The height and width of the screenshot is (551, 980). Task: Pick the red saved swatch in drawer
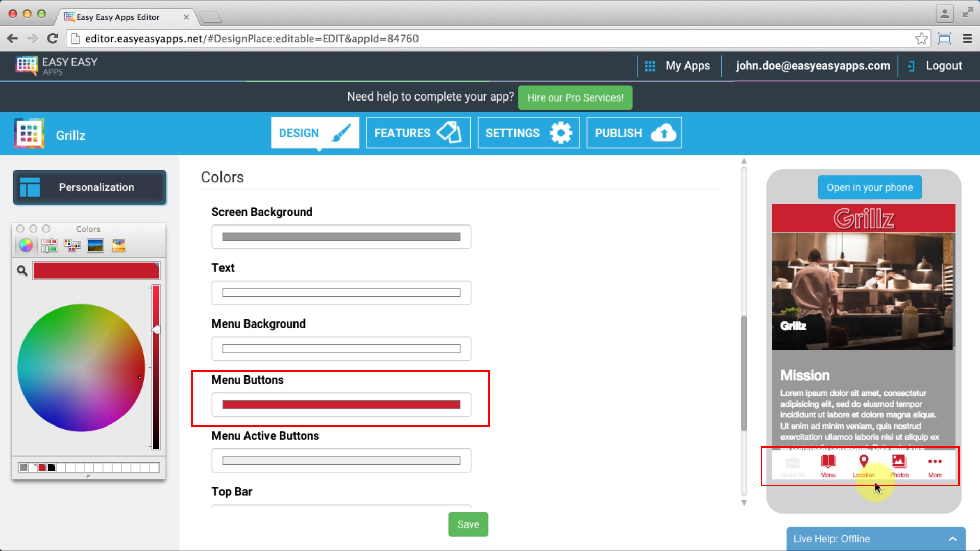pos(42,467)
